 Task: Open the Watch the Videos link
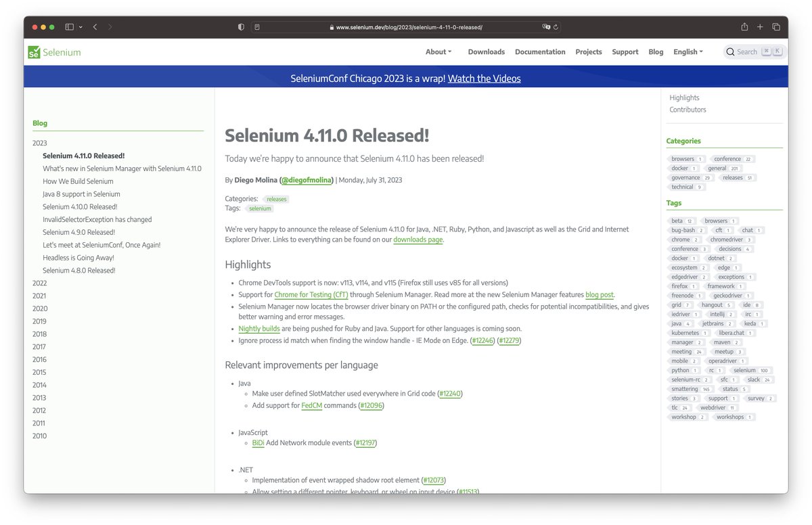point(484,78)
